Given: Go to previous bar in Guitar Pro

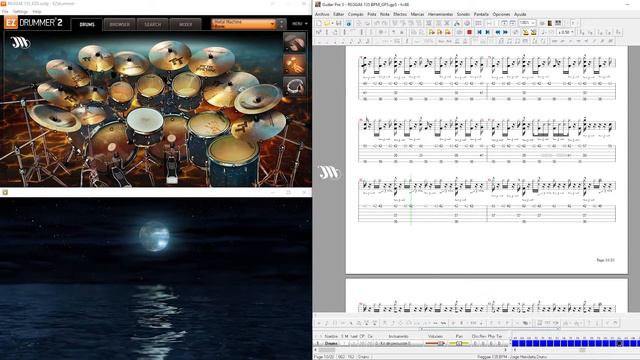Looking at the screenshot, I should click(487, 32).
